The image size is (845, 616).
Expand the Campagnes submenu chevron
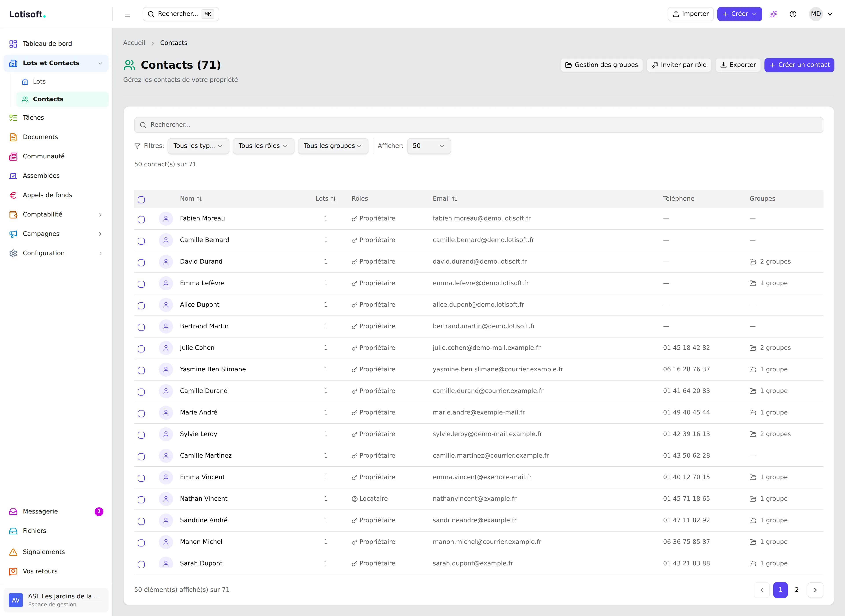point(100,234)
